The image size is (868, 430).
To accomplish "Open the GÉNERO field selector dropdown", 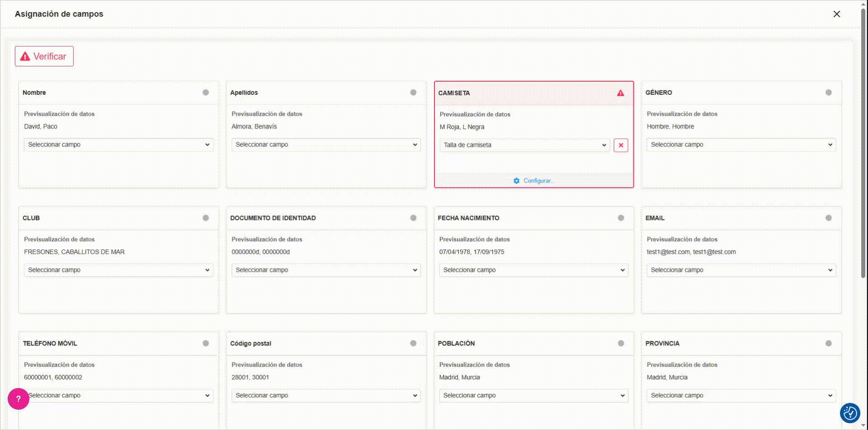I will pyautogui.click(x=741, y=145).
